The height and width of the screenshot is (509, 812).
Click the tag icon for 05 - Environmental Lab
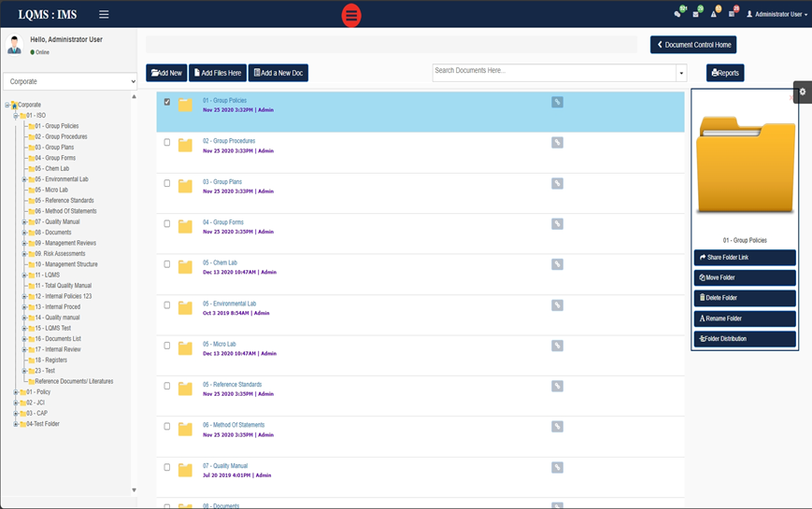557,305
